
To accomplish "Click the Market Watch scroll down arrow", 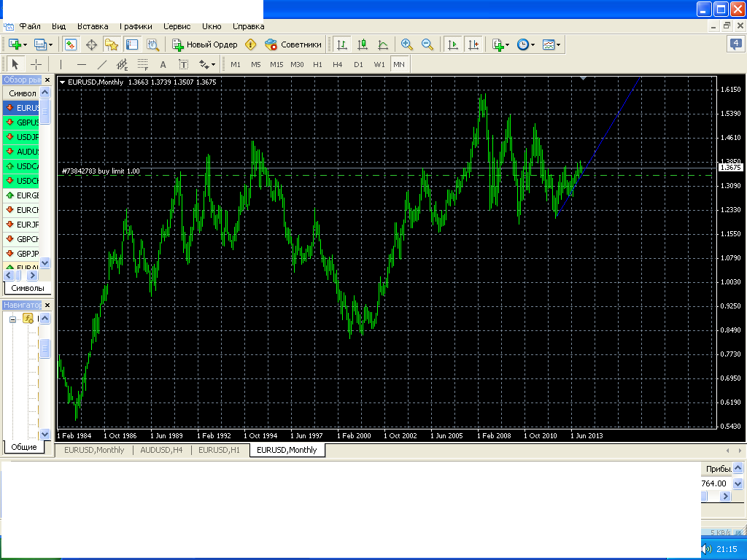I will tap(44, 262).
